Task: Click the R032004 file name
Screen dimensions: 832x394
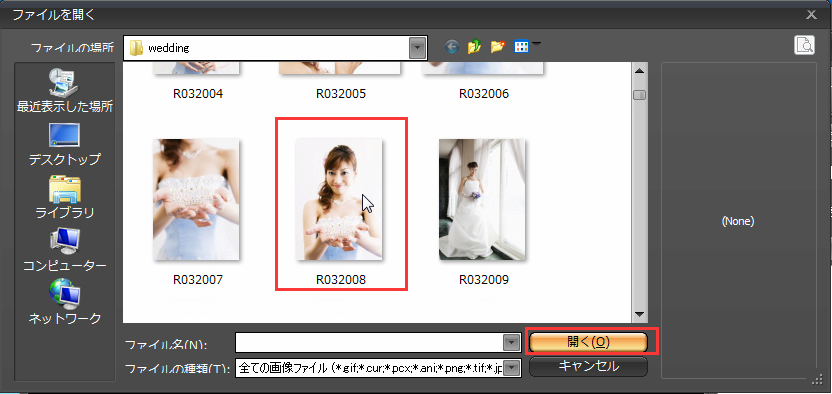Action: click(x=198, y=94)
